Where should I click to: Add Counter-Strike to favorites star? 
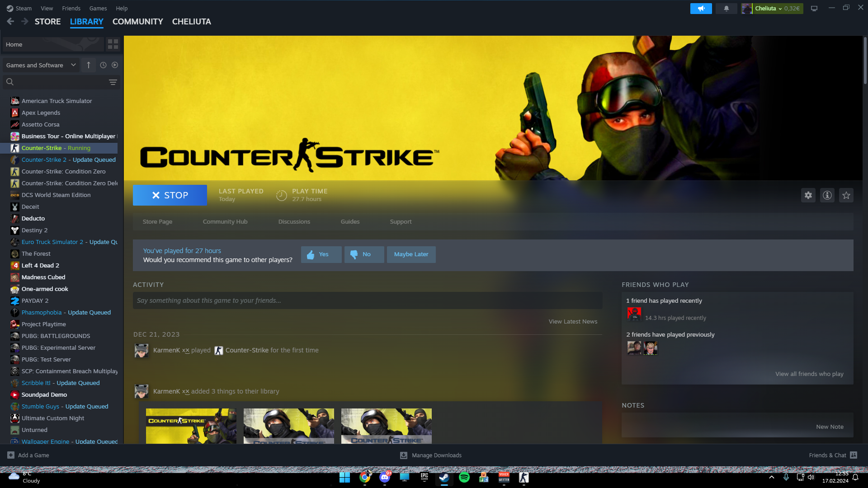tap(846, 195)
